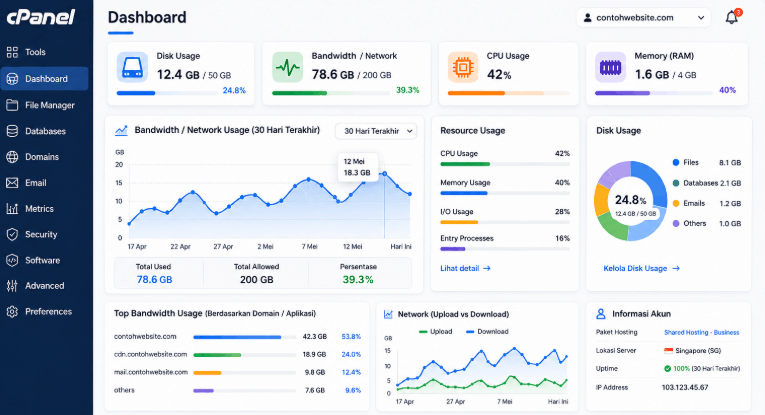This screenshot has width=765, height=415.
Task: Click the contohwebsite.com bandwidth row label
Action: click(145, 336)
